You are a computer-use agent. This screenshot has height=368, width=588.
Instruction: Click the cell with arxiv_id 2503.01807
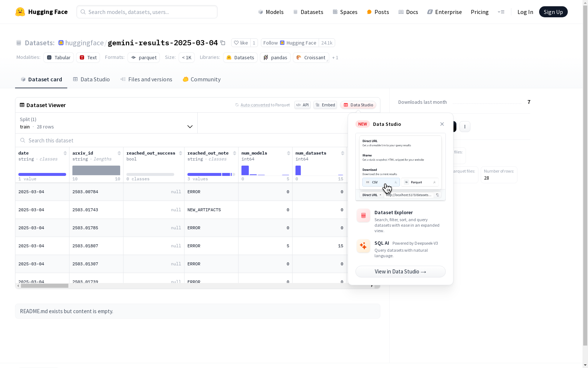(x=96, y=246)
